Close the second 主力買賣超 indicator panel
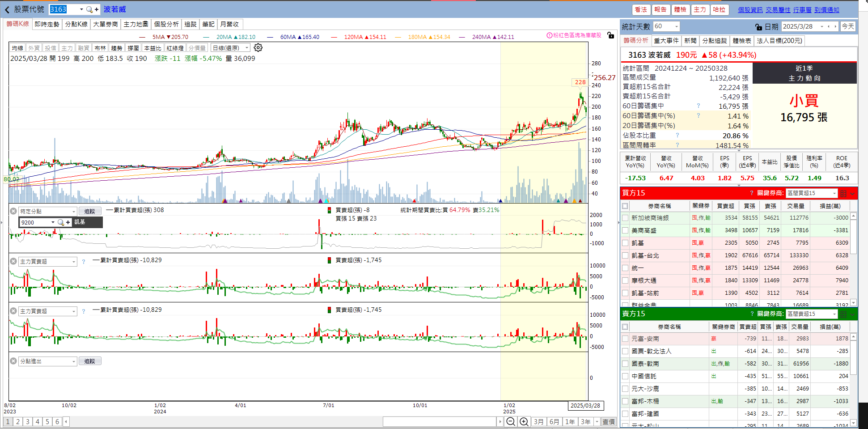 [x=13, y=311]
